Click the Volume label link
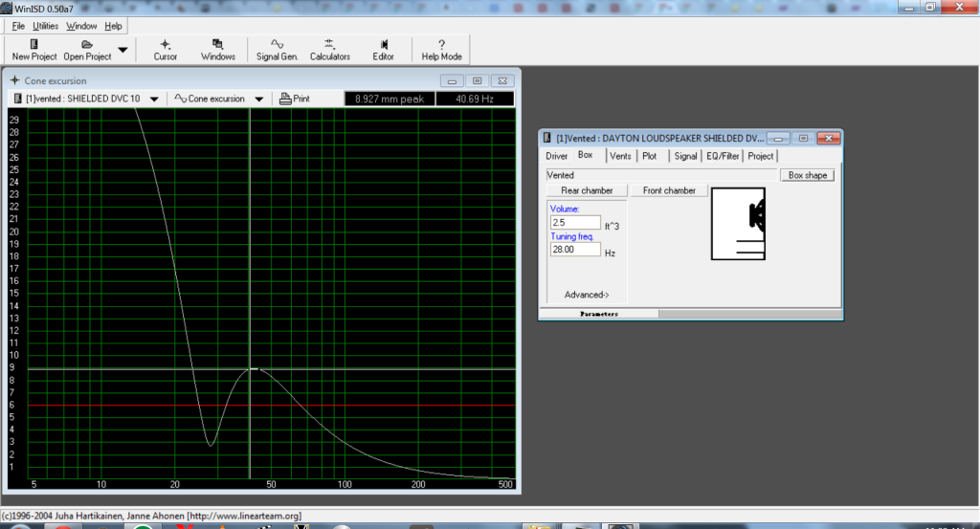The height and width of the screenshot is (529, 980). (565, 209)
